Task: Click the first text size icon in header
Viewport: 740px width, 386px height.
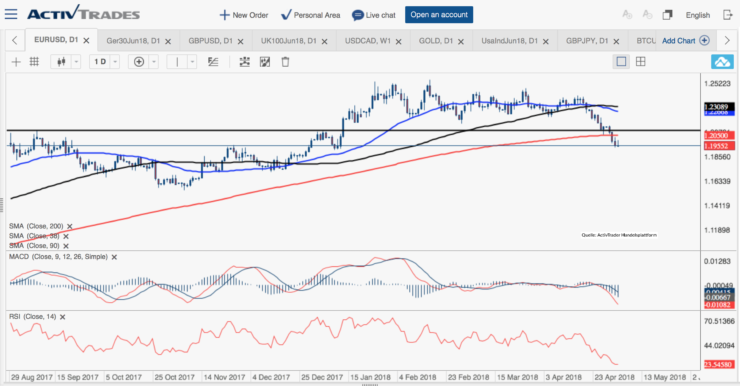Action: [627, 15]
